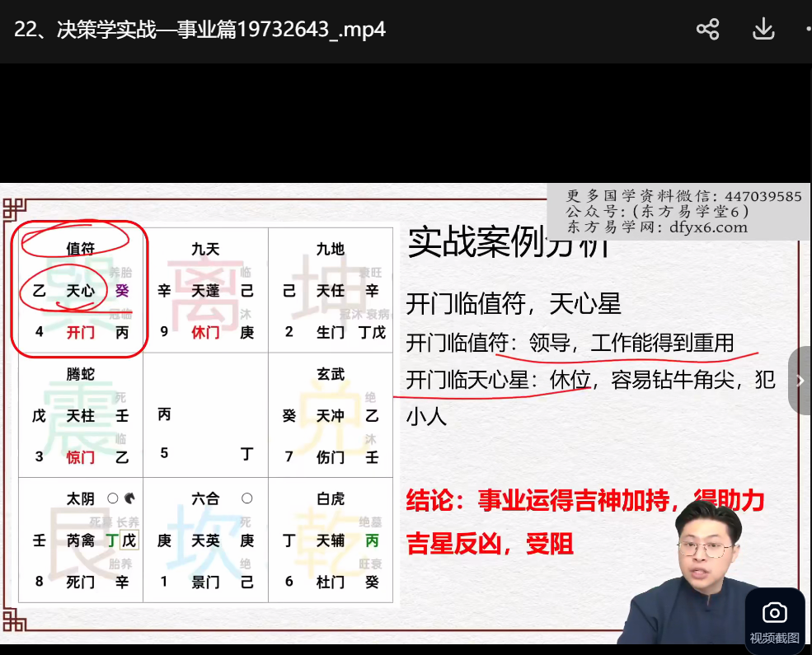Open the more options menu at top-right edge

[807, 30]
